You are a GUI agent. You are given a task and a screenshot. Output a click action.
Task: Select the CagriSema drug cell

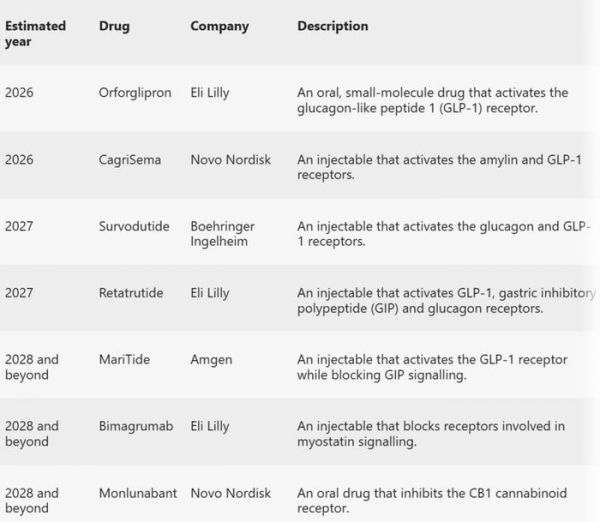pos(130,160)
